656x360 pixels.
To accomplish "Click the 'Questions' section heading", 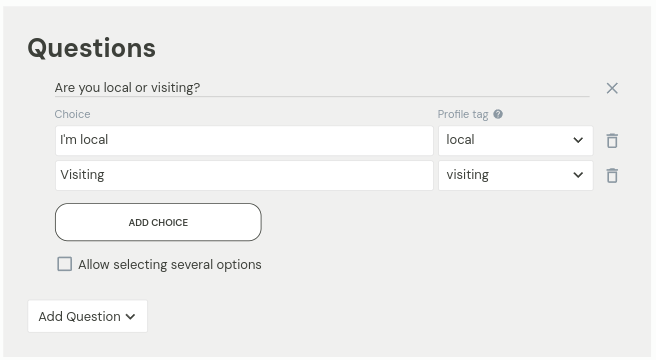I will pos(92,49).
